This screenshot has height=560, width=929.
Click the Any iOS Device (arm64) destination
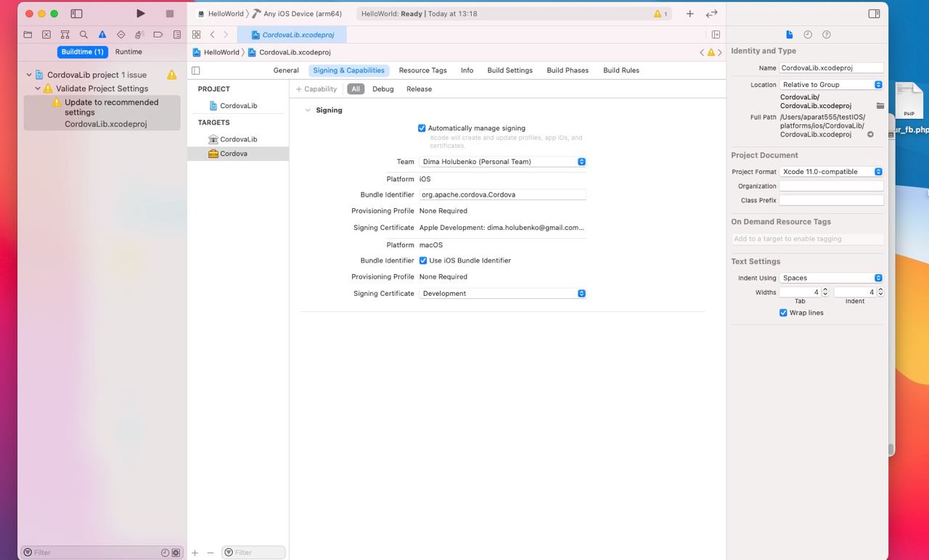pos(296,14)
